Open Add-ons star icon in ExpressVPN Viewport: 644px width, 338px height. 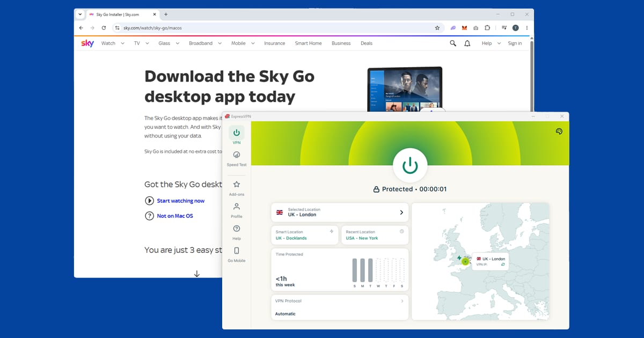point(237,184)
